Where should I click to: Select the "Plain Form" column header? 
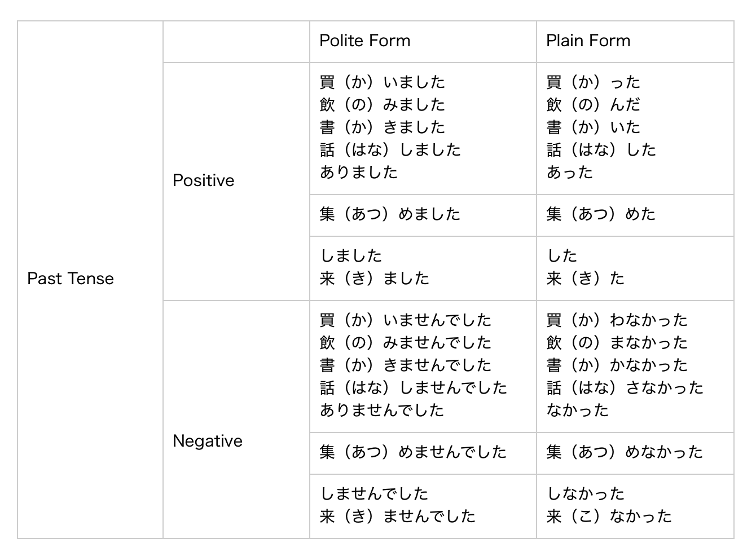(588, 41)
